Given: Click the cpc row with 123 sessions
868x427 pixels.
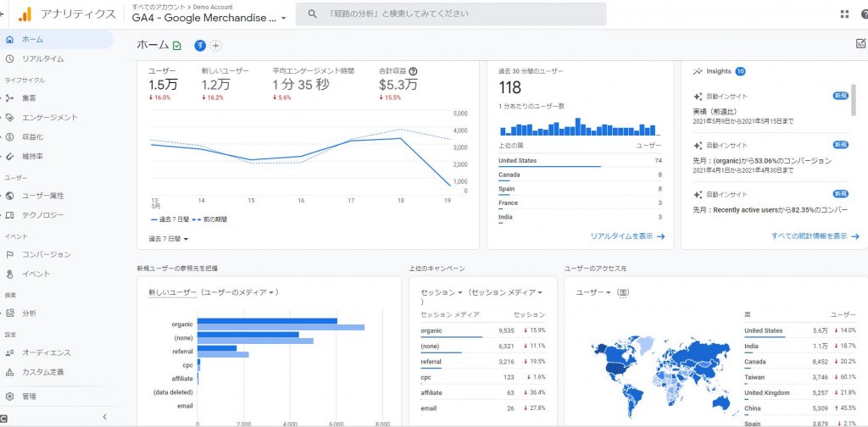Looking at the screenshot, I should (482, 377).
